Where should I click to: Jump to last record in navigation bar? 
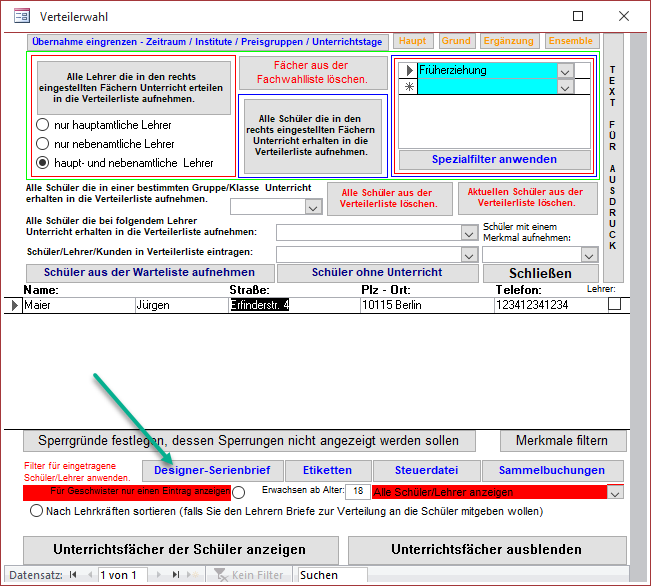tap(177, 575)
